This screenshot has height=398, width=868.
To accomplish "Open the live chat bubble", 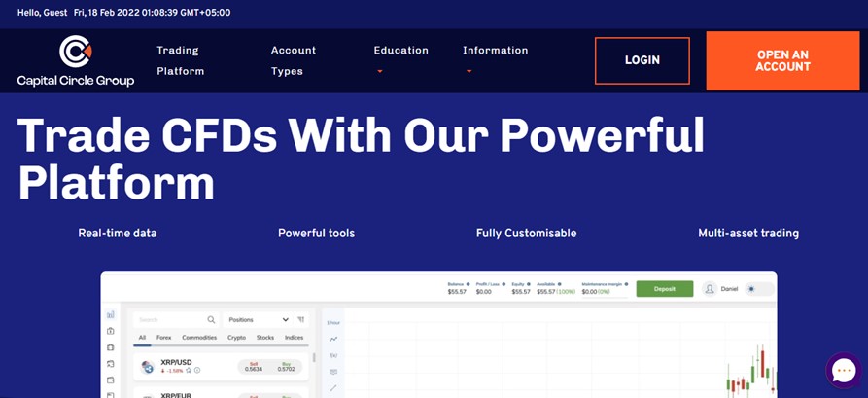I will [843, 371].
